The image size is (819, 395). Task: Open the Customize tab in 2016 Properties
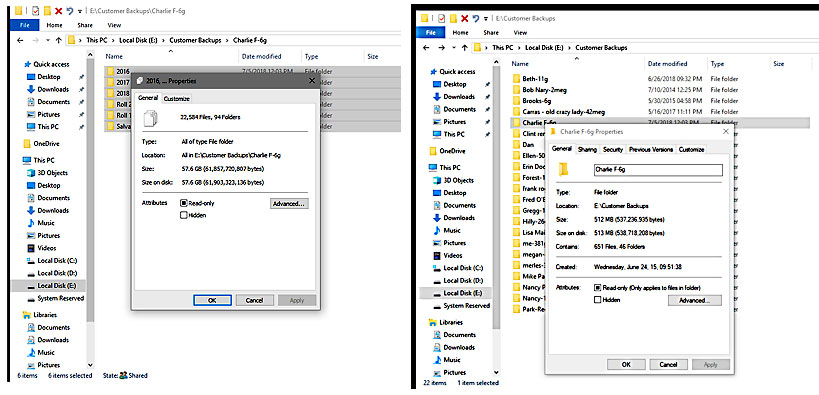[x=177, y=99]
